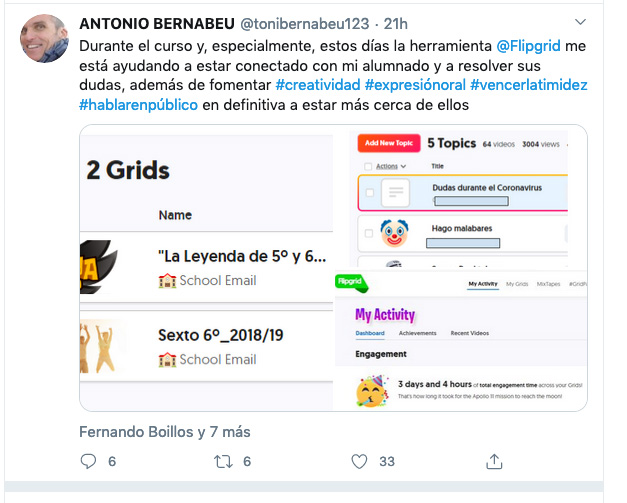Tick the checkbox next to Actions
This screenshot has height=503, width=627.
368,166
